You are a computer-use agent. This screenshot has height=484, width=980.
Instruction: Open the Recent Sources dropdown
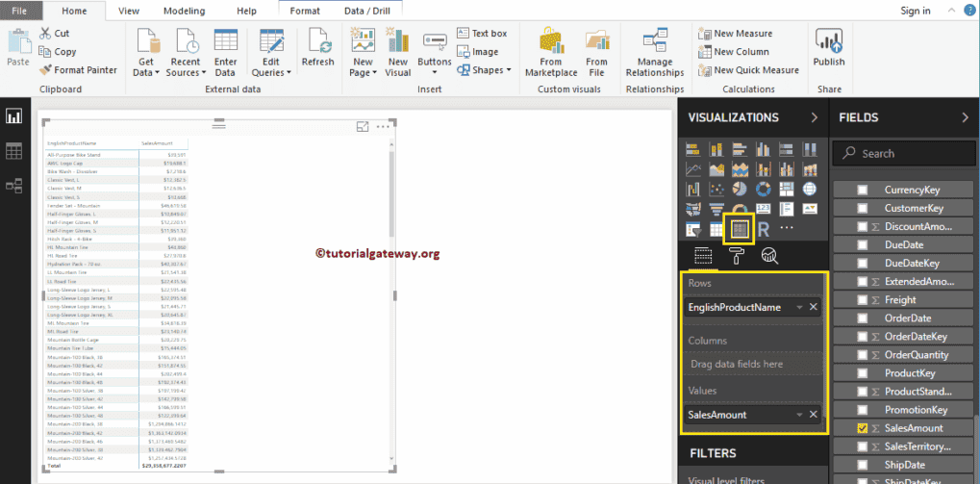pos(186,53)
